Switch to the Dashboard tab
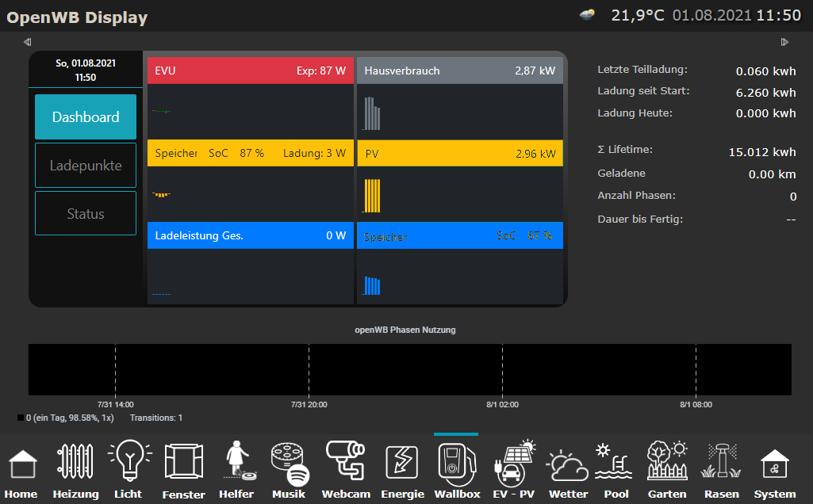Viewport: 813px width, 504px height. (x=86, y=117)
